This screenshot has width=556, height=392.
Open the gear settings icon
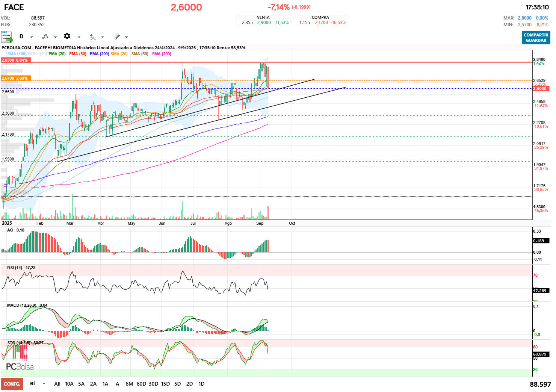point(67,36)
